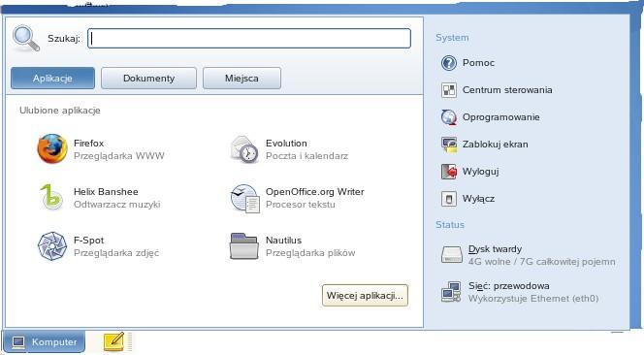Click the Wyłącz label

pyautogui.click(x=478, y=199)
